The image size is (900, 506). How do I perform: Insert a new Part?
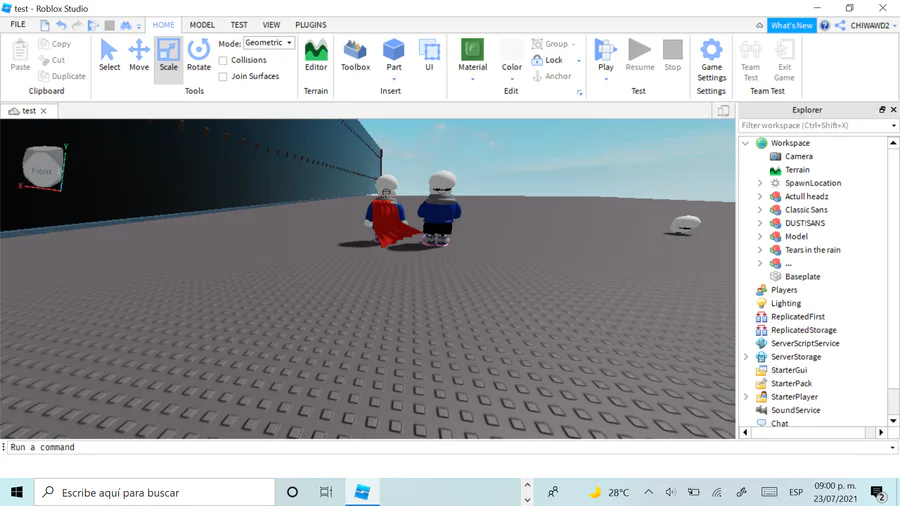(394, 55)
